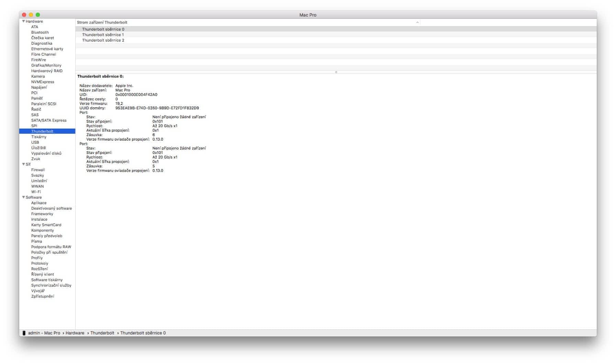
Task: Click the sort arrow in Thunderbolt tree header
Action: point(417,22)
